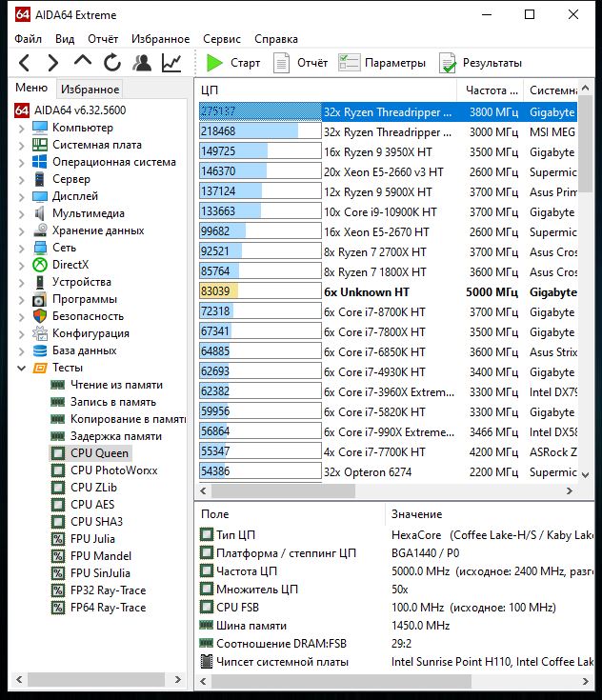602x700 pixels.
Task: Select the FPU Julia benchmark
Action: (x=92, y=539)
